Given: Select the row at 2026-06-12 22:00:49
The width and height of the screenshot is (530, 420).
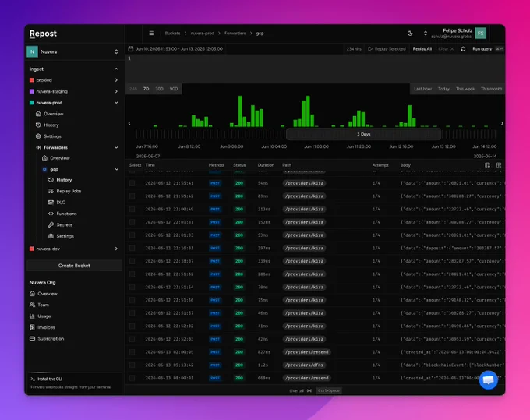Looking at the screenshot, I should coord(132,209).
